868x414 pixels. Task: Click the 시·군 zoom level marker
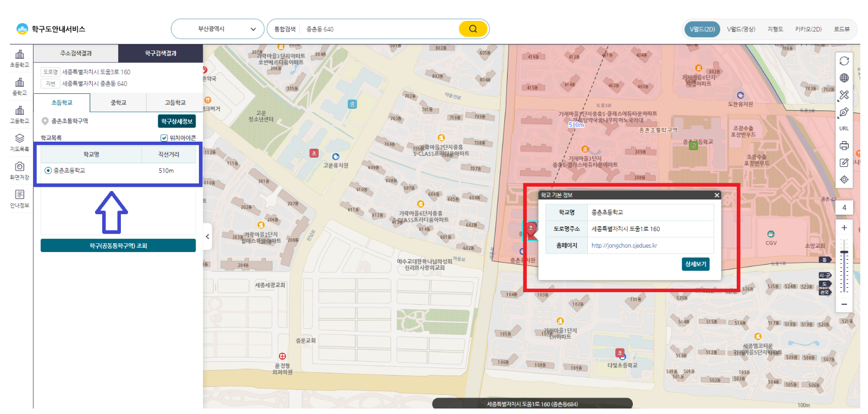coord(825,275)
